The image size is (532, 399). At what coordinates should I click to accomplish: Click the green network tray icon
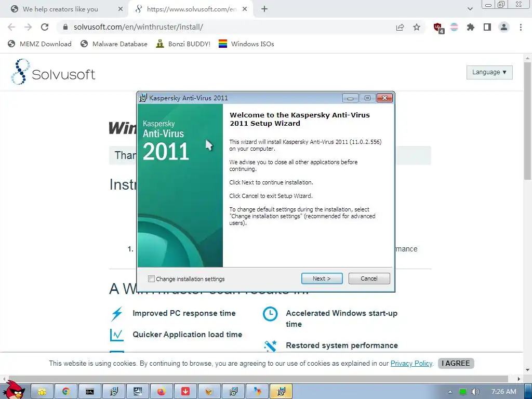tap(463, 392)
